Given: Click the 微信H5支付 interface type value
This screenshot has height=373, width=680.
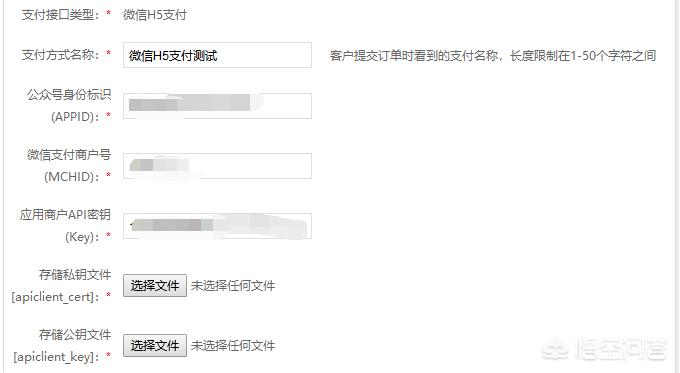Looking at the screenshot, I should (155, 15).
